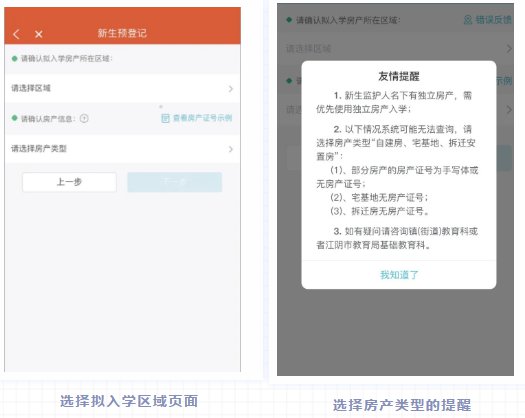Tap the green dot before 请确认房产信息
The width and height of the screenshot is (525, 418).
click(14, 118)
